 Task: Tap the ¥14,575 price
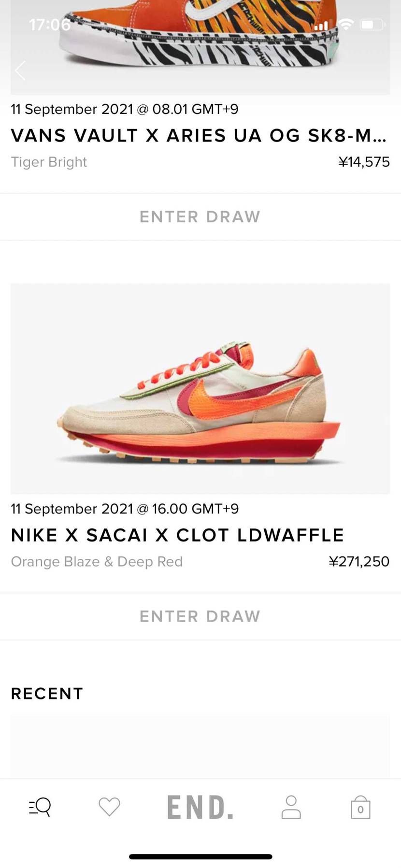pyautogui.click(x=364, y=162)
